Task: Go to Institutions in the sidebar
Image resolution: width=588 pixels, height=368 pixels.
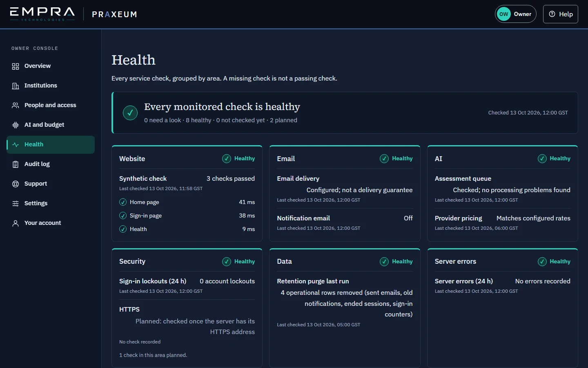Action: [51, 86]
